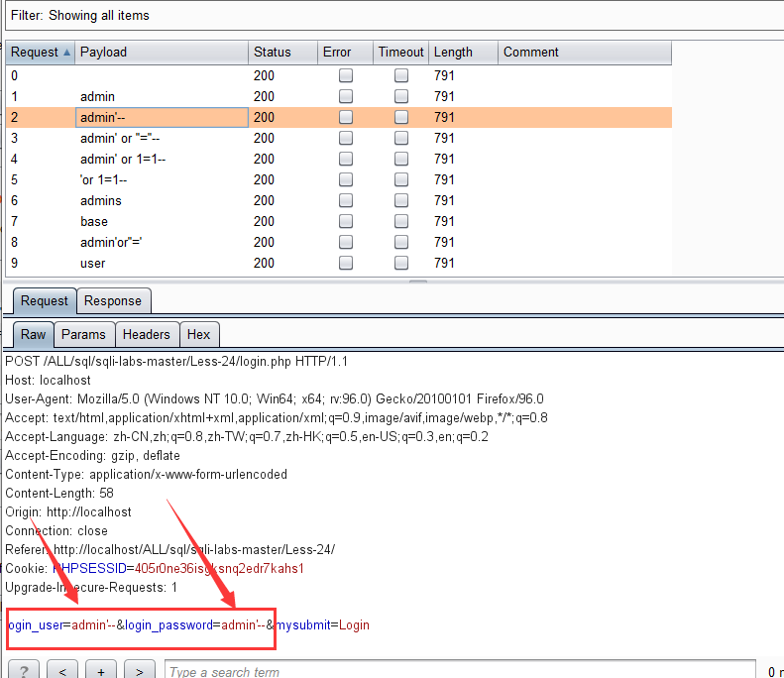Viewport: 784px width, 678px height.
Task: Select row with payload admin' or 1=1--
Action: click(x=339, y=159)
